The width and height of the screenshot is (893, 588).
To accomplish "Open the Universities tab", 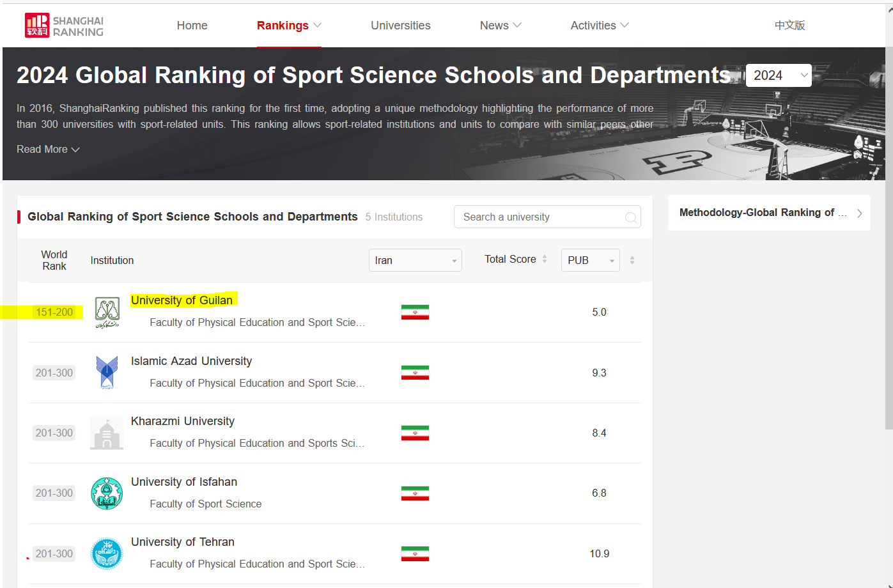I will pyautogui.click(x=400, y=26).
